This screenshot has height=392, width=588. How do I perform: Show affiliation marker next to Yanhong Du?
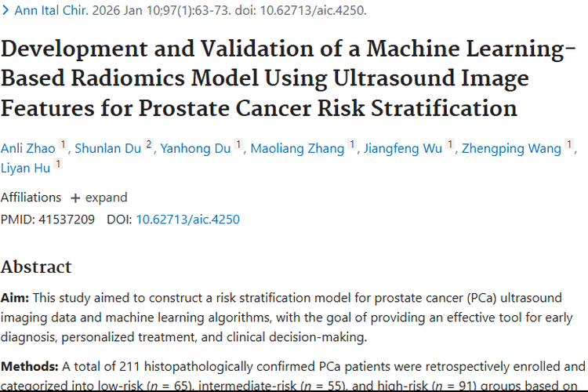[x=239, y=145]
